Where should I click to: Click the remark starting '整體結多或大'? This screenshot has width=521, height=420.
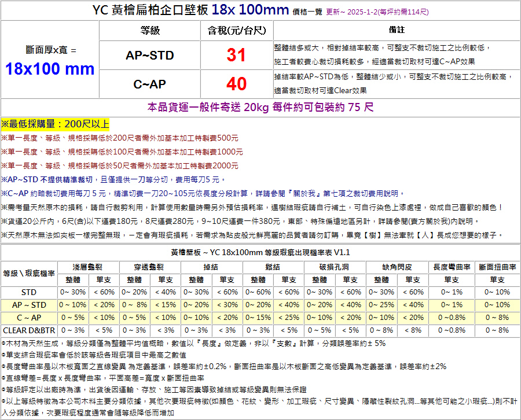(382, 55)
